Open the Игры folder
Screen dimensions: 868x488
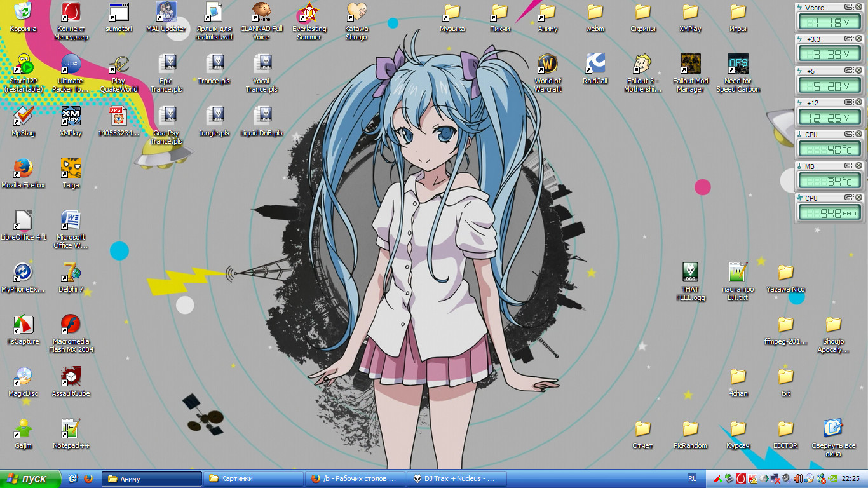click(738, 17)
